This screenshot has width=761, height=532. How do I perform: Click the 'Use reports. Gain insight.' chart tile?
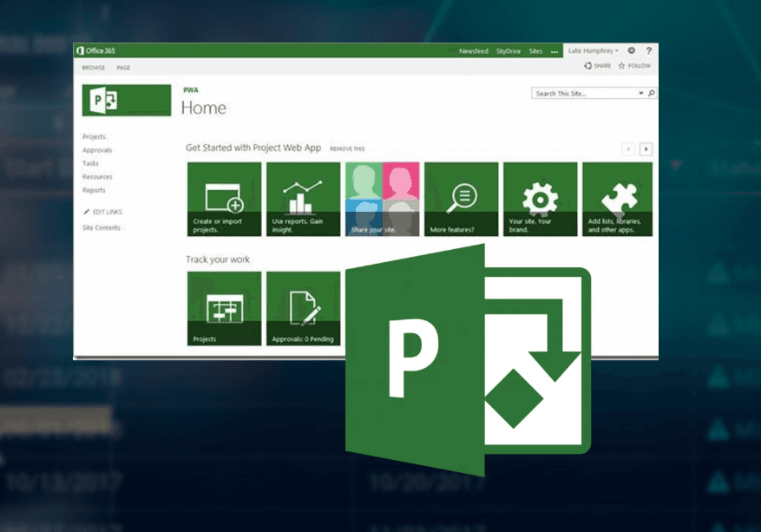(303, 199)
